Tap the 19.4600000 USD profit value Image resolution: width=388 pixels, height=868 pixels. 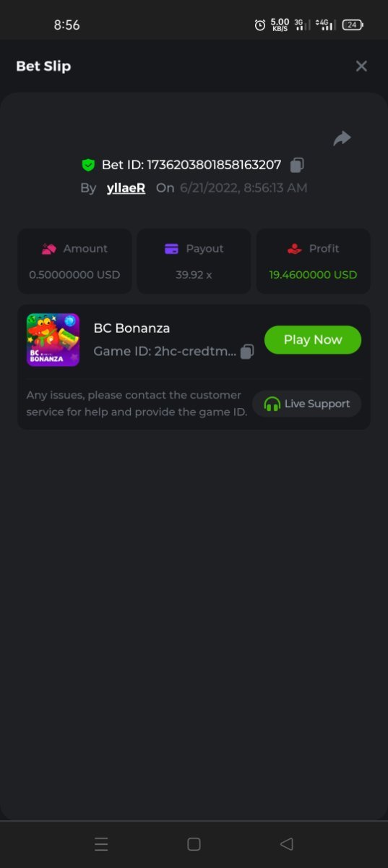[313, 275]
